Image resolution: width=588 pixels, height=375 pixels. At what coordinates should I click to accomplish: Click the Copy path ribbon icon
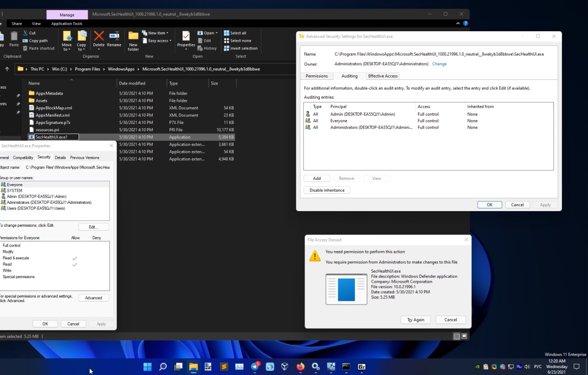(25, 40)
